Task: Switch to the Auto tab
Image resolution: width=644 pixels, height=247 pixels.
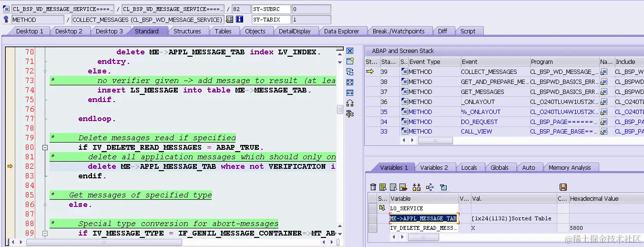Action: (528, 167)
